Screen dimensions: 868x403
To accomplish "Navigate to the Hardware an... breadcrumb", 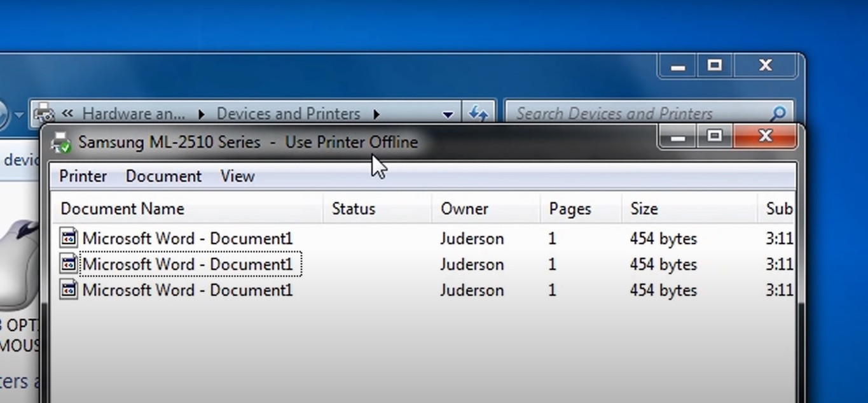I will coord(134,114).
